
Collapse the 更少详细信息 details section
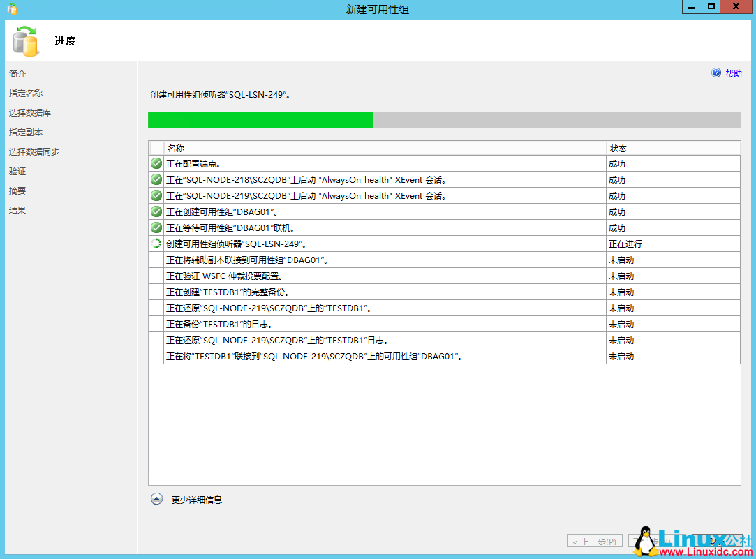coord(156,498)
